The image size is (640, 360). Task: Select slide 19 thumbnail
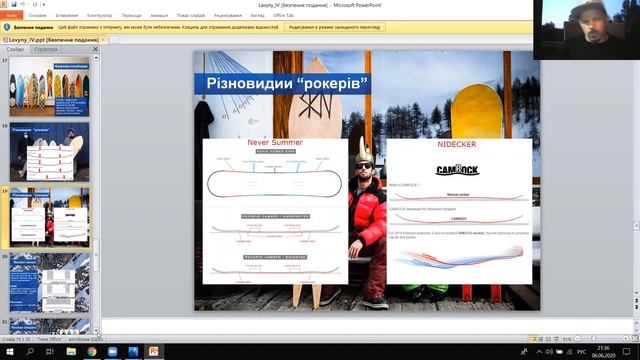coord(49,217)
